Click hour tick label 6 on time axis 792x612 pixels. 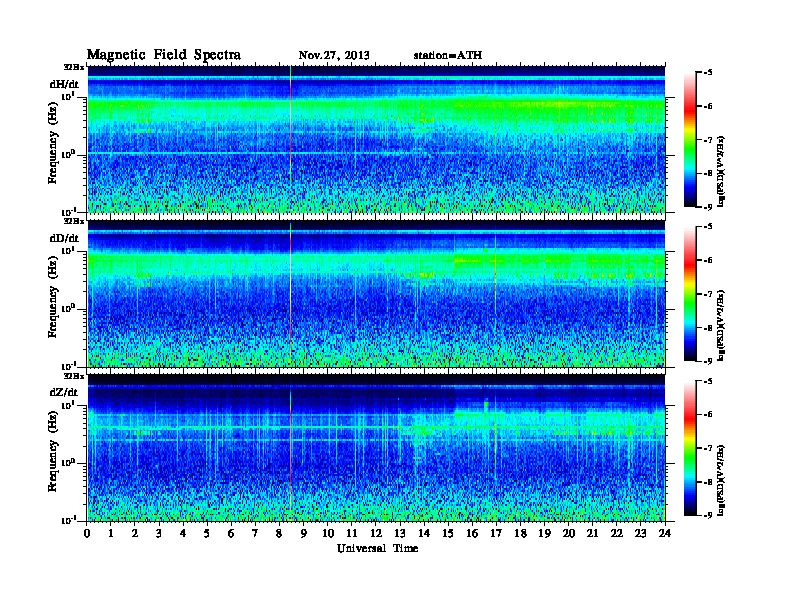(231, 533)
